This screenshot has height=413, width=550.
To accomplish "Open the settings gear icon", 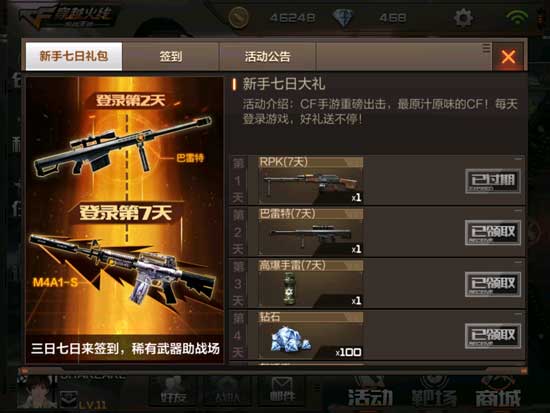I will (463, 18).
